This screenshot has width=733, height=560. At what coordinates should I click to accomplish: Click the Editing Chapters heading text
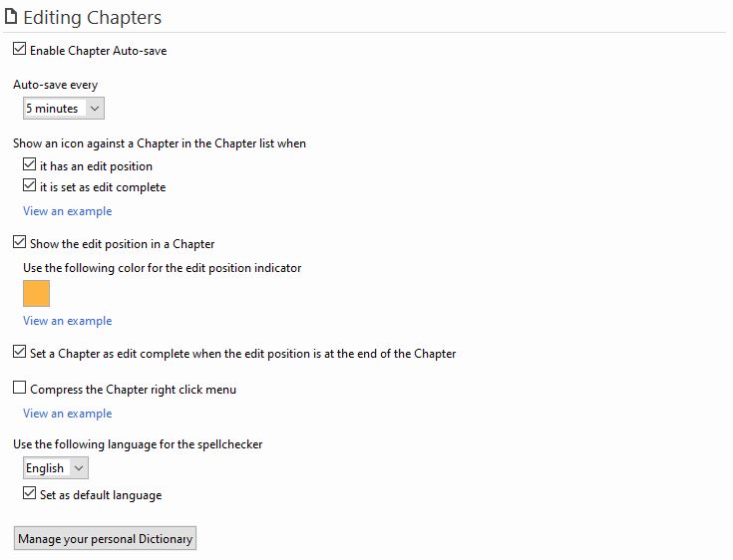tap(92, 18)
